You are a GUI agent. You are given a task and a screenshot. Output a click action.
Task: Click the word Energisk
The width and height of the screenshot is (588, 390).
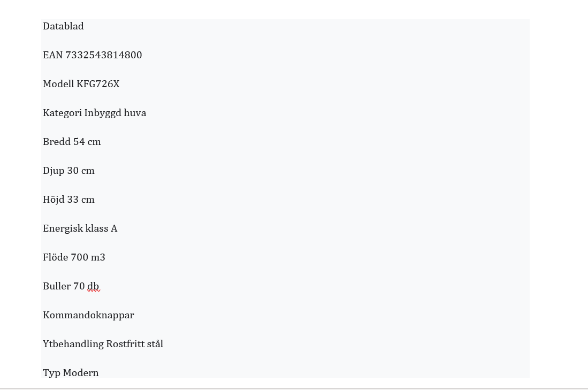click(x=63, y=229)
